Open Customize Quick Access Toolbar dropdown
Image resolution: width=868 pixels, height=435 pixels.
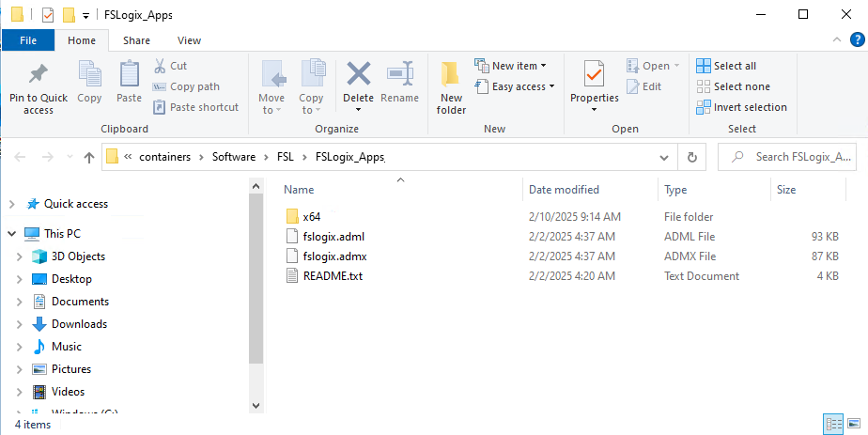(85, 15)
